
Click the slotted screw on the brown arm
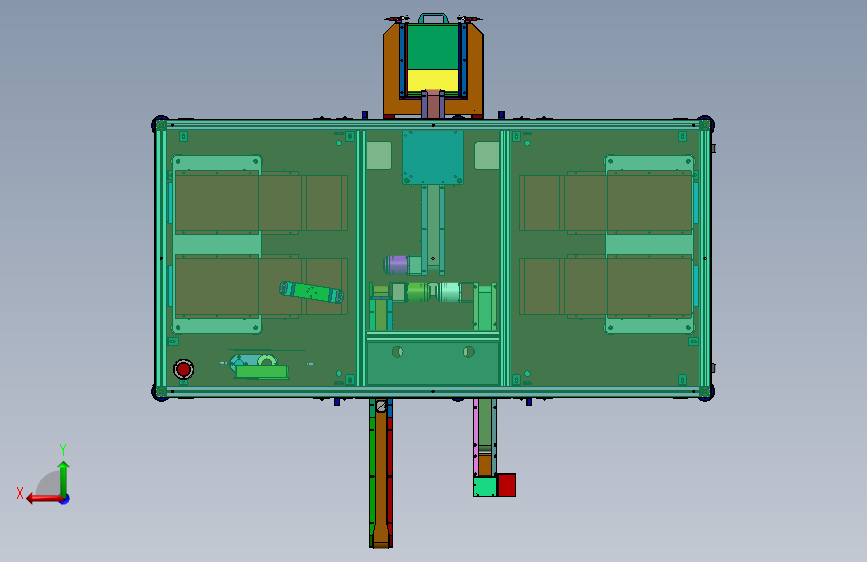380,407
